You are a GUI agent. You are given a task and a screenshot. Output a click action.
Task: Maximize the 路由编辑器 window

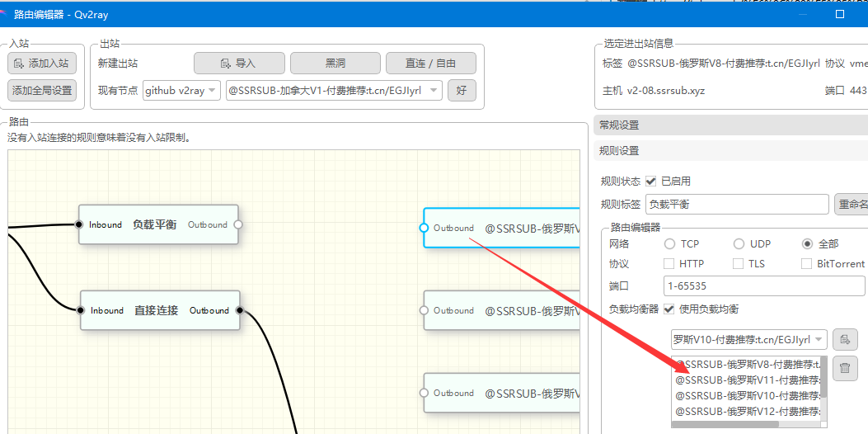pos(840,14)
